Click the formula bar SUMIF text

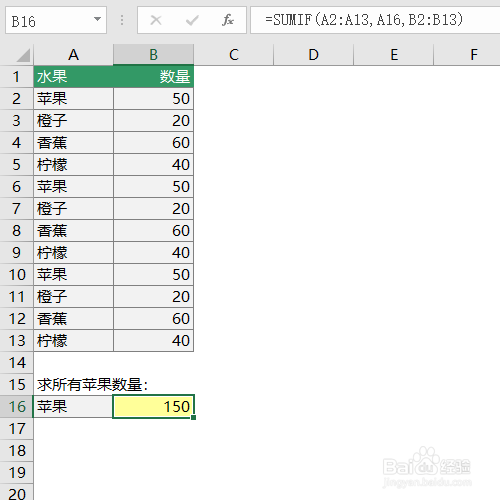364,20
